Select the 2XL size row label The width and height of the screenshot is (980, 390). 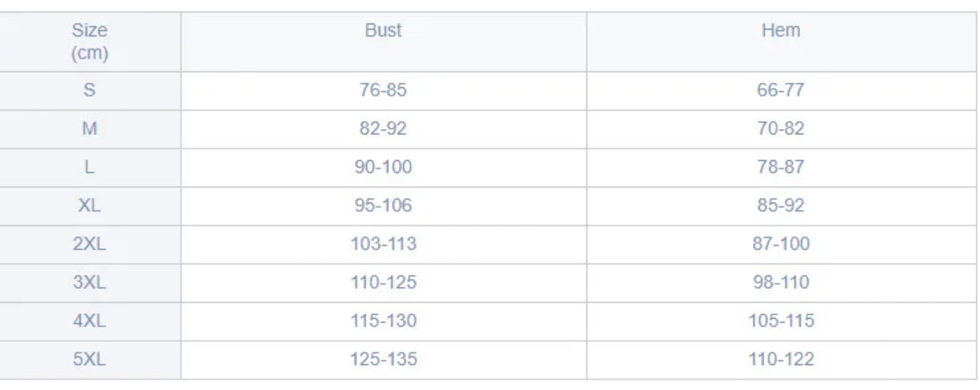(90, 244)
